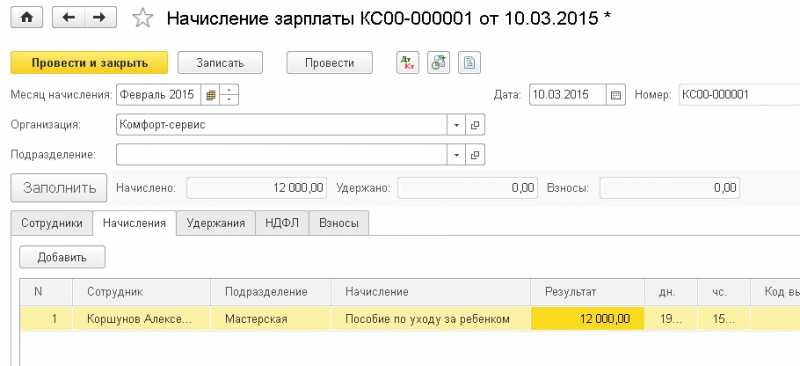Open the Подразделение item card icon
The image size is (800, 366).
click(x=475, y=155)
